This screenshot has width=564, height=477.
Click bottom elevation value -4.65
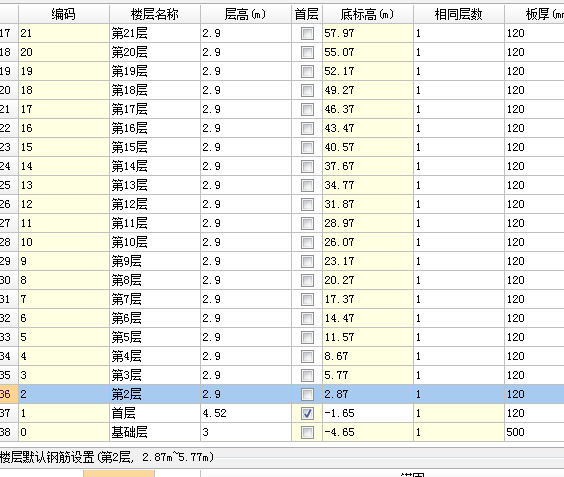tap(368, 432)
